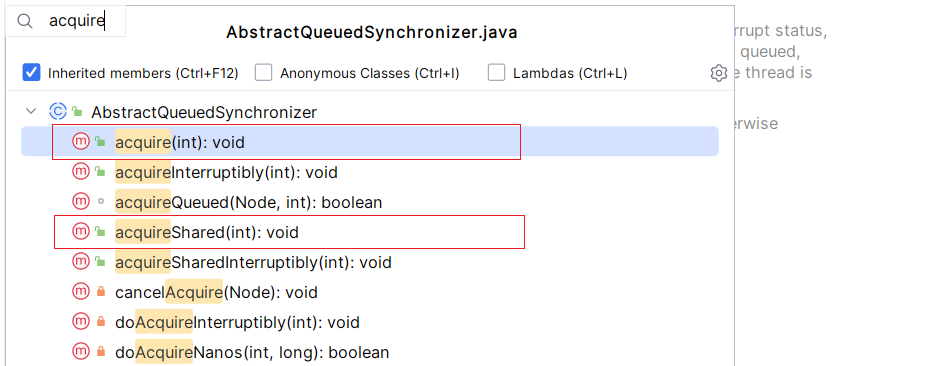Click public visibility icon beside acquireShared
This screenshot has width=945, height=366.
pos(101,232)
